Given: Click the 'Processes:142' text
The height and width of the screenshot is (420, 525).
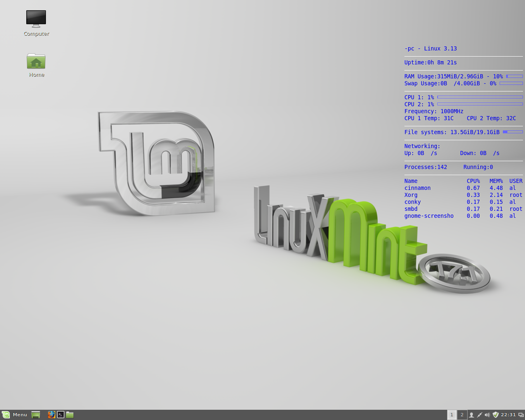Looking at the screenshot, I should click(x=426, y=167).
